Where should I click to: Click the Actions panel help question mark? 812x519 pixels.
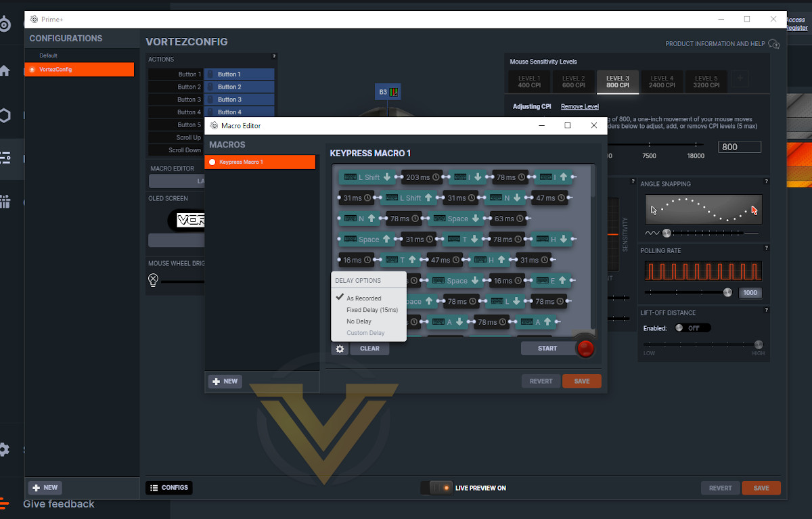[x=274, y=57]
